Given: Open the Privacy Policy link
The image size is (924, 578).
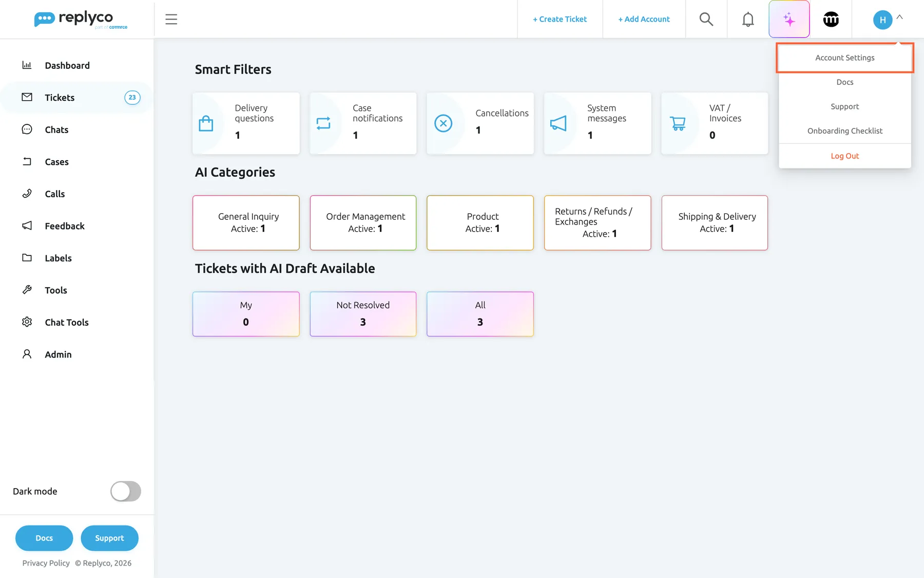Looking at the screenshot, I should coord(46,563).
